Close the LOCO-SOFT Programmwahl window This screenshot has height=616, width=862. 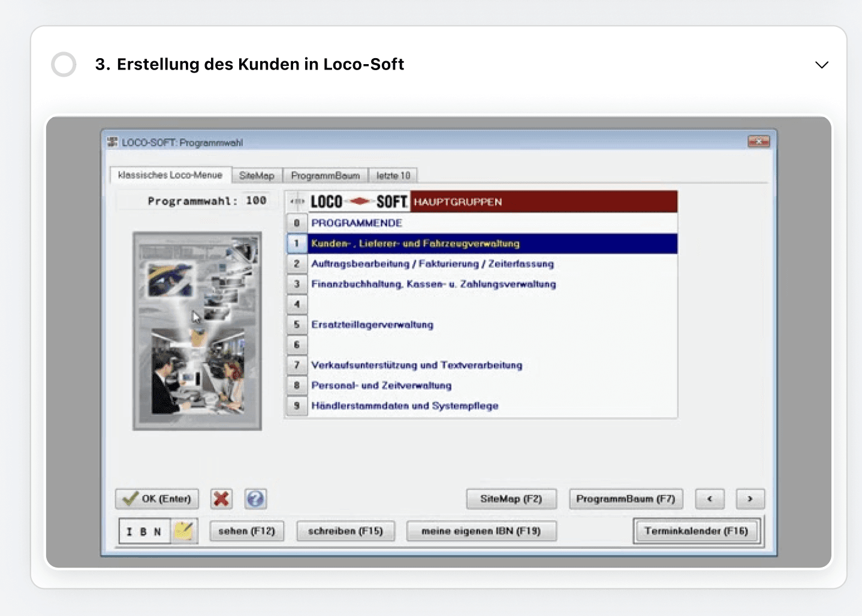(759, 141)
